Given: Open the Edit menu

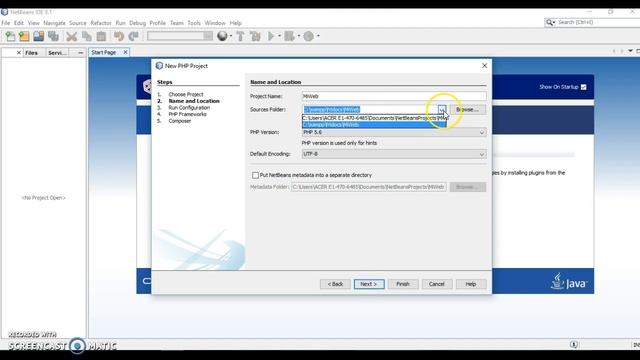Looking at the screenshot, I should (19, 23).
